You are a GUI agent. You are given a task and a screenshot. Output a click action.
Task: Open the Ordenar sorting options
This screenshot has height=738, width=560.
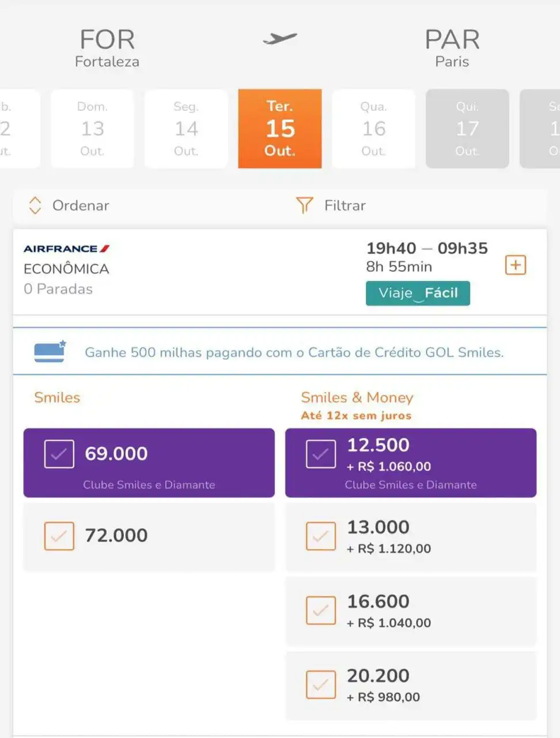tap(69, 205)
